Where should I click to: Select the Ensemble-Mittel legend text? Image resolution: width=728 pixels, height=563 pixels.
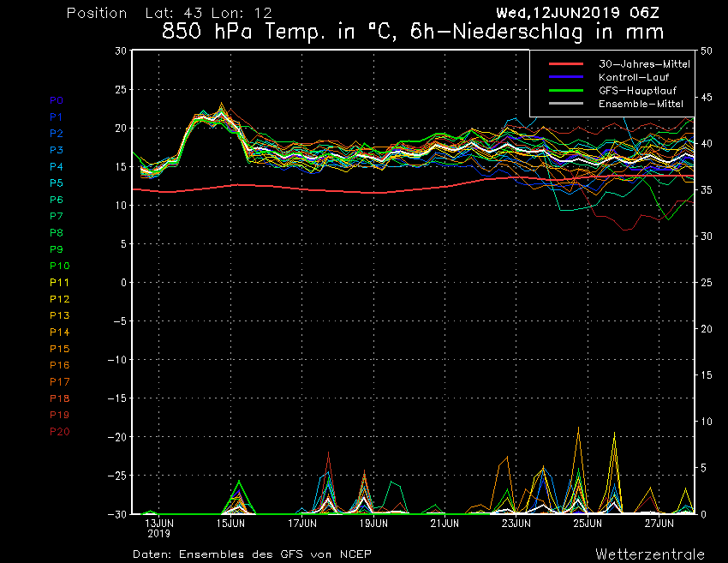tap(635, 103)
